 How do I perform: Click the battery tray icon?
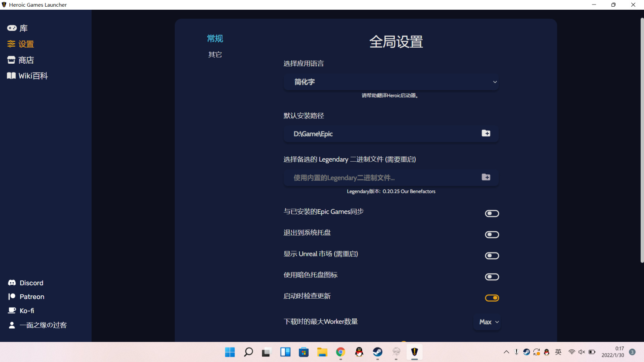point(592,352)
